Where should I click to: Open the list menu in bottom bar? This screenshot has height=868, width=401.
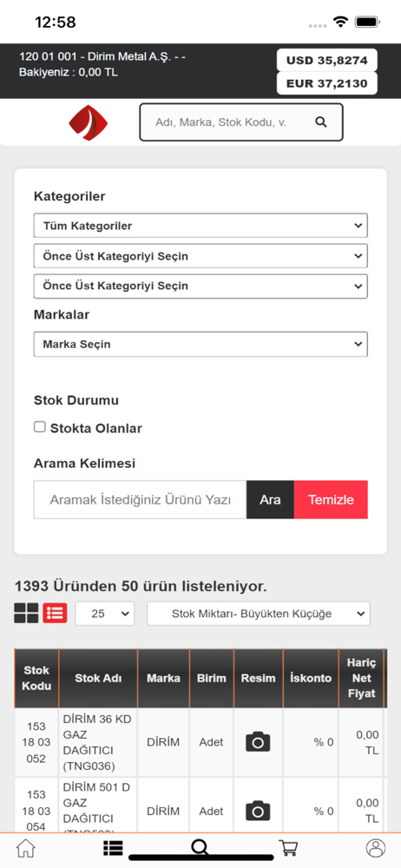click(x=113, y=848)
